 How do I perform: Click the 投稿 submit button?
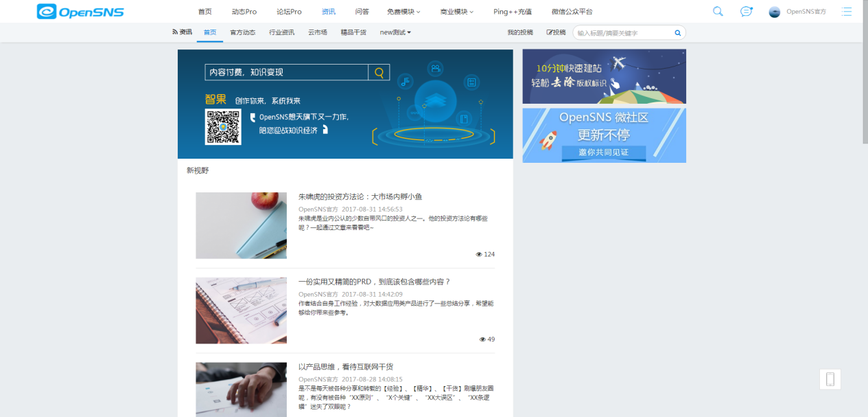pos(556,32)
